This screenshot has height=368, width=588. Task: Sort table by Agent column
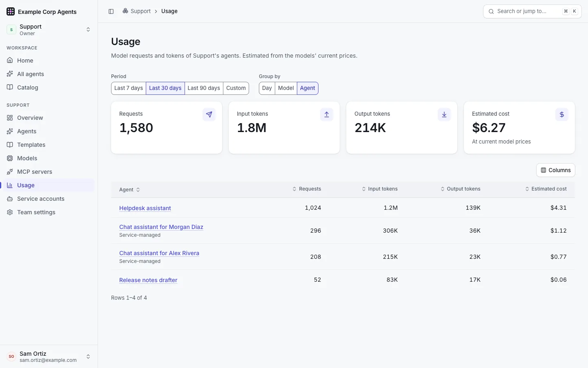[129, 189]
